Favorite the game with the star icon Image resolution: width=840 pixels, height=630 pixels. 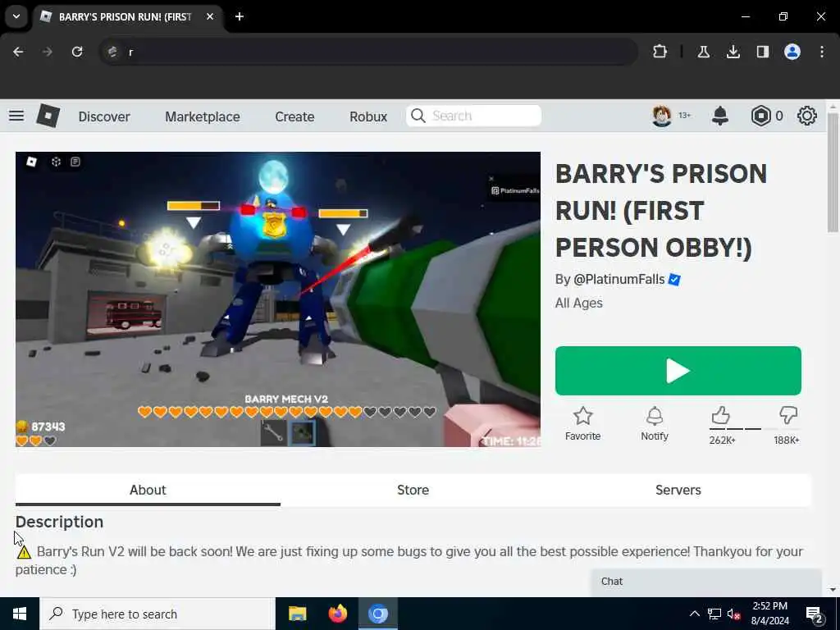[583, 416]
